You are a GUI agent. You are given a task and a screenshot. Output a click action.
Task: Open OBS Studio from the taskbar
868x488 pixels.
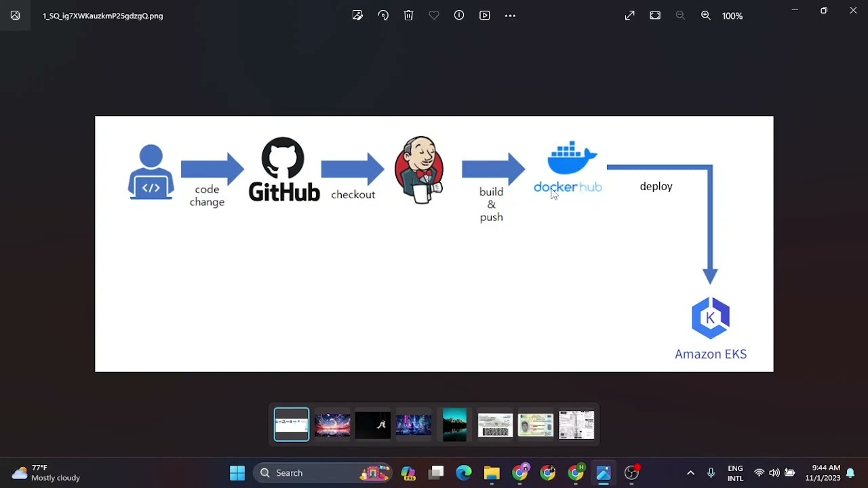(632, 473)
